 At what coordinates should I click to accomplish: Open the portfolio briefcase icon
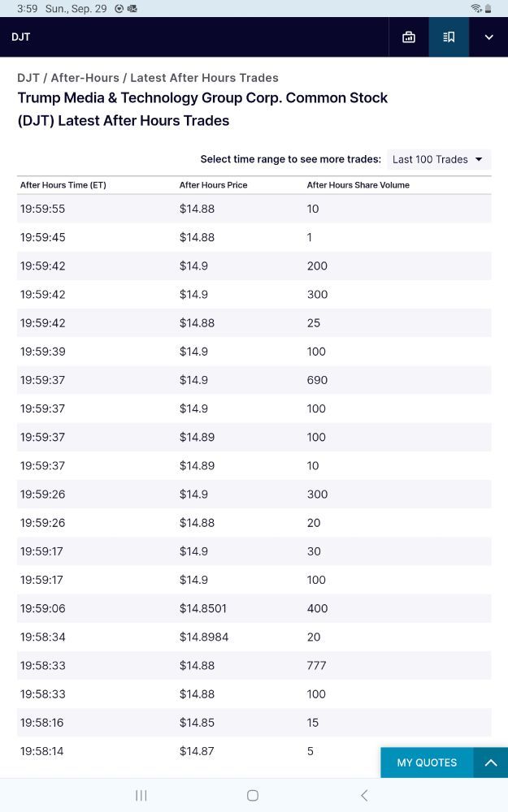point(409,37)
